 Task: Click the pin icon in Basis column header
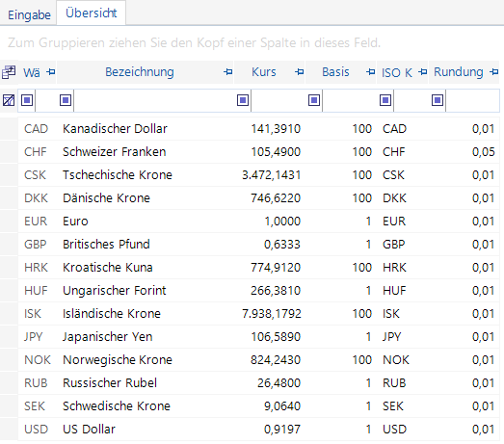(x=371, y=72)
